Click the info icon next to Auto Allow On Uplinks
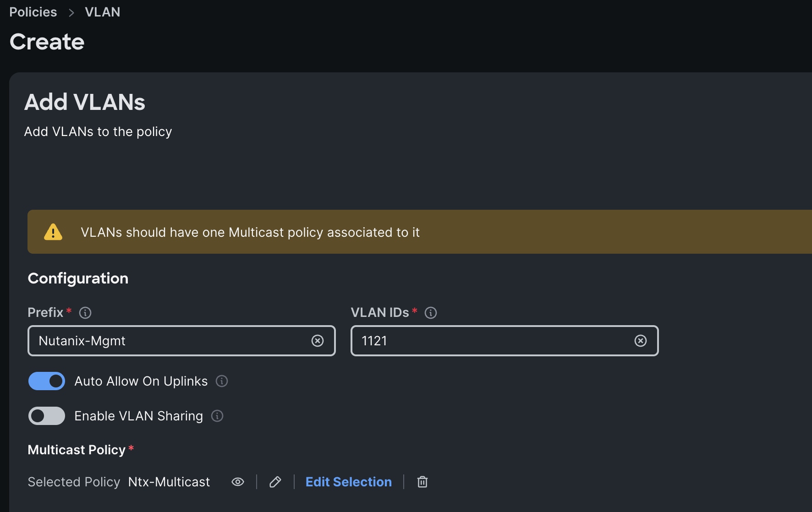This screenshot has width=812, height=512. pos(222,381)
